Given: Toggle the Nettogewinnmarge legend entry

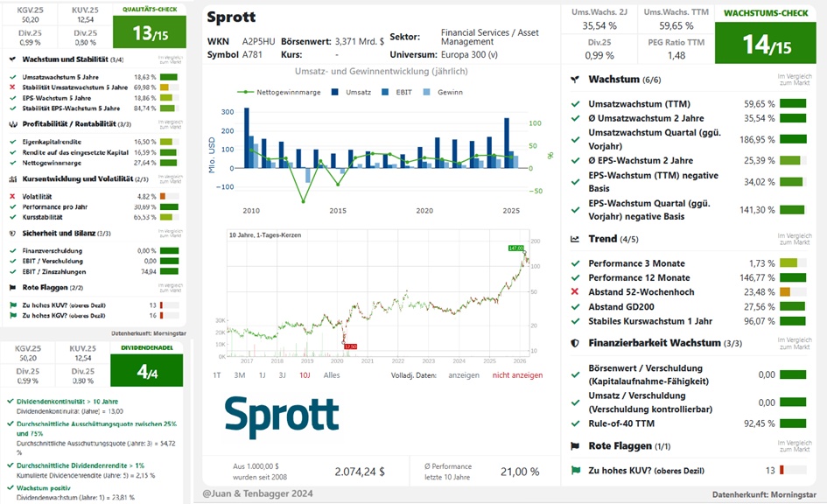Looking at the screenshot, I should click(x=279, y=92).
